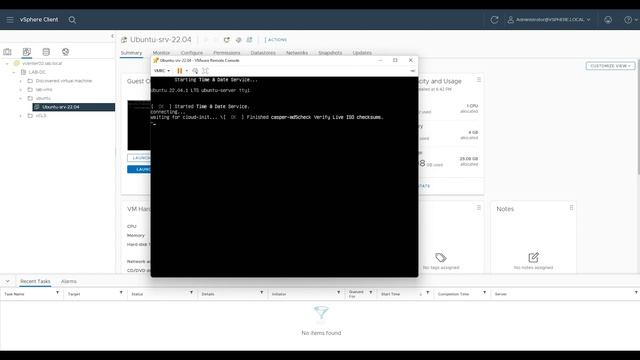The width and height of the screenshot is (640, 360).
Task: Click the restart guest OS icon
Action: [227, 40]
